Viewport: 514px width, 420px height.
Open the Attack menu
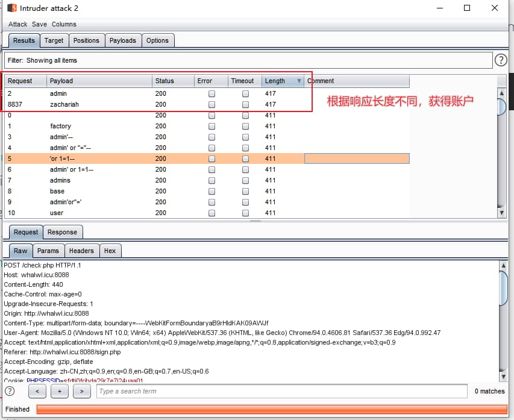(x=17, y=24)
